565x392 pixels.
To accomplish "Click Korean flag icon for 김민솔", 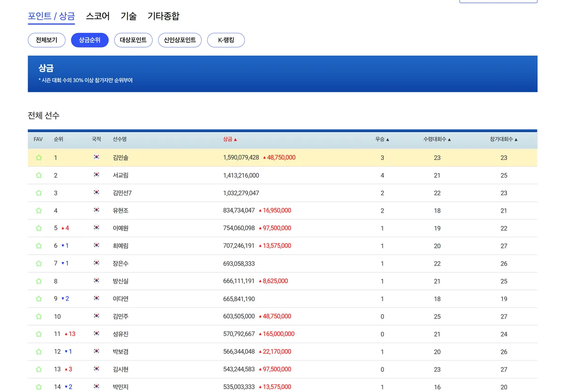I will tap(97, 157).
